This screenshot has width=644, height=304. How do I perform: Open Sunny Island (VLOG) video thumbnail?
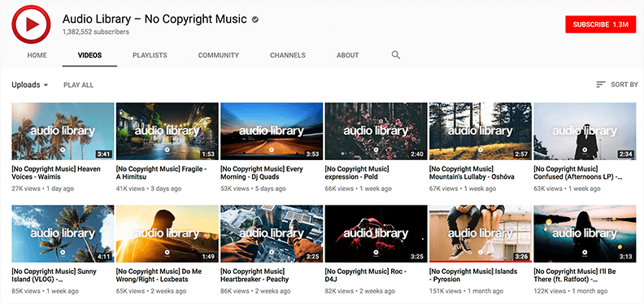point(63,234)
